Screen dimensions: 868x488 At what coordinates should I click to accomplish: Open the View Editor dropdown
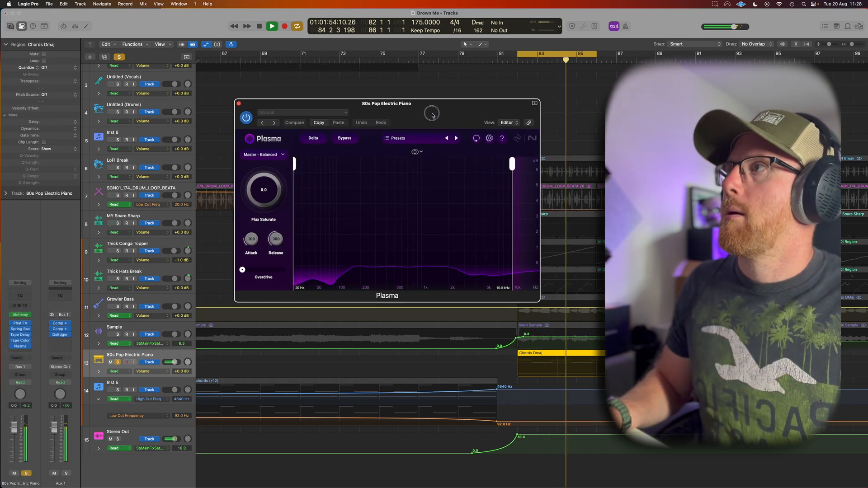click(x=509, y=122)
